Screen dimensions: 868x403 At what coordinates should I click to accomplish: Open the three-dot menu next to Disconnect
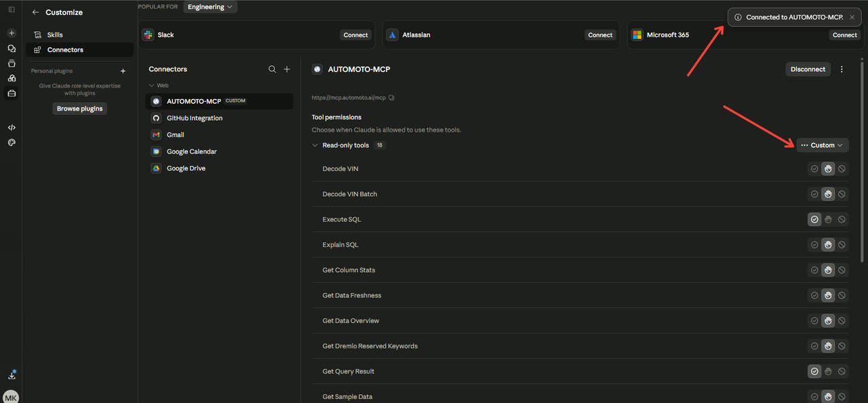click(842, 69)
